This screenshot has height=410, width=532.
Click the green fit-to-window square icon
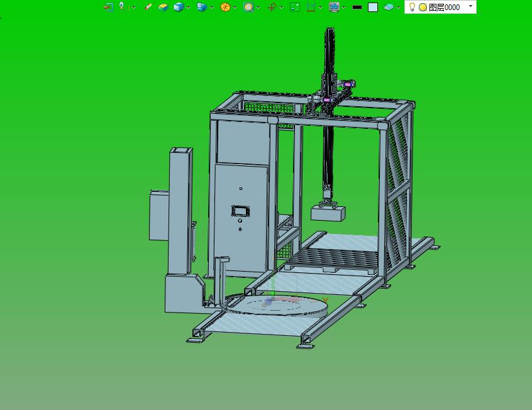(x=295, y=7)
